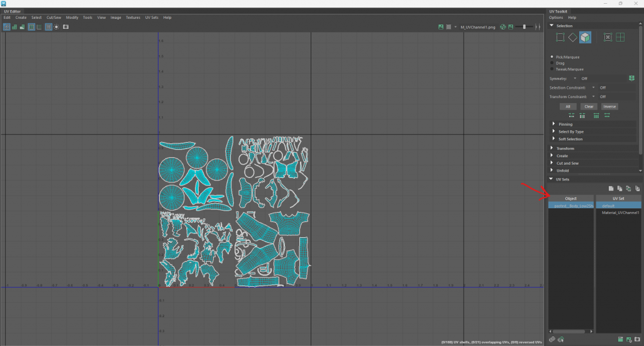The height and width of the screenshot is (346, 644).
Task: Click the Object column header
Action: pos(571,198)
